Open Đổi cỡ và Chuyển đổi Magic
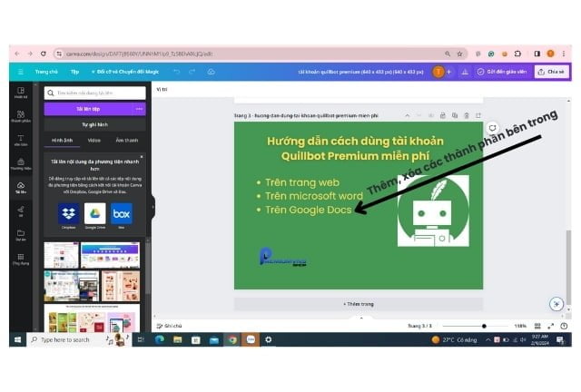 (x=125, y=72)
